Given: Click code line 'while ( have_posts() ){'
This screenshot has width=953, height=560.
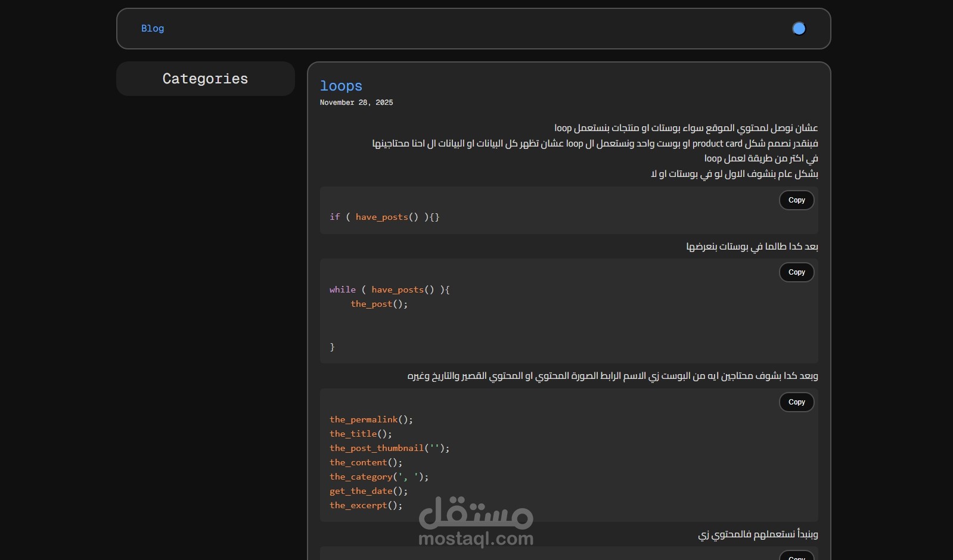Looking at the screenshot, I should 390,290.
